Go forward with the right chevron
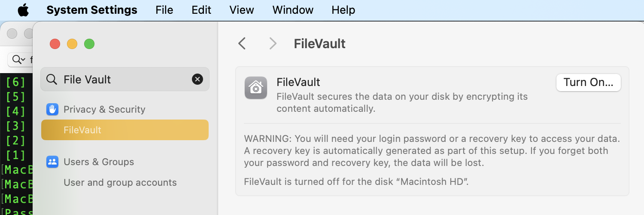Image resolution: width=644 pixels, height=215 pixels. point(273,43)
